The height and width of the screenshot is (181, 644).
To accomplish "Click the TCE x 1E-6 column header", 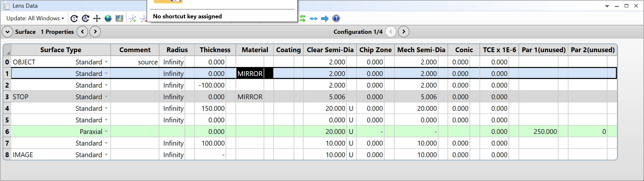I will pyautogui.click(x=499, y=50).
